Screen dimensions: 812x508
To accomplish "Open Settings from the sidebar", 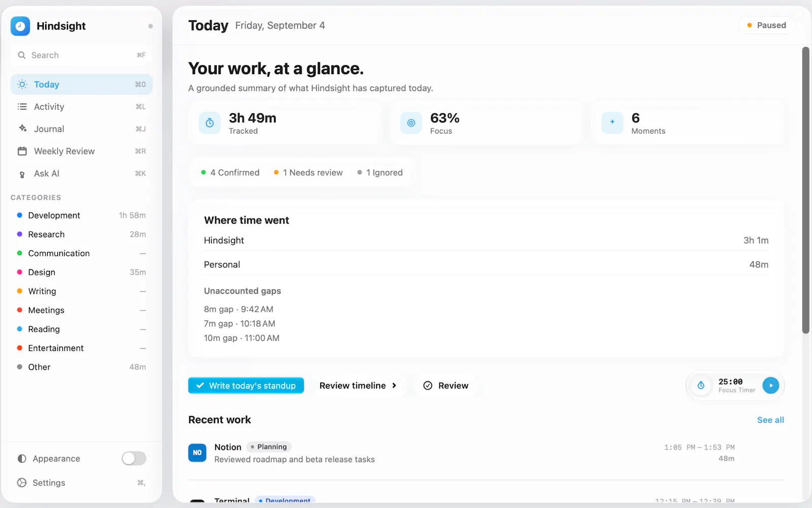I will [82, 483].
